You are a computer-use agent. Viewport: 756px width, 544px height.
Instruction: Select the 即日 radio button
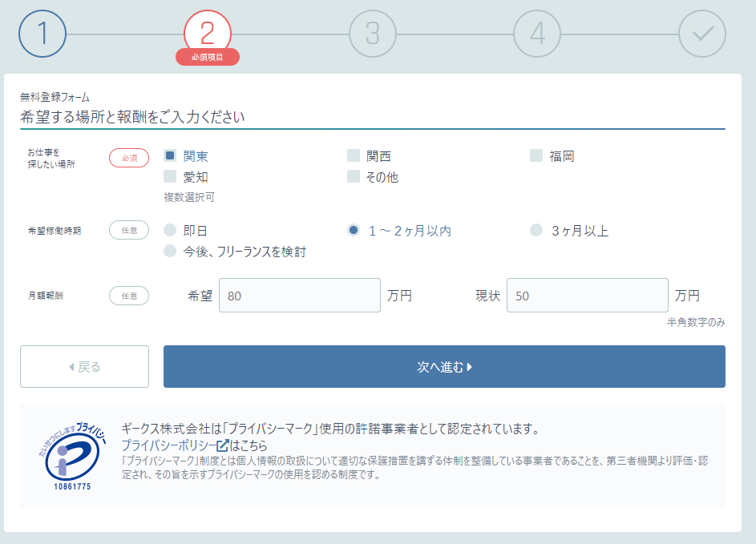click(x=168, y=228)
